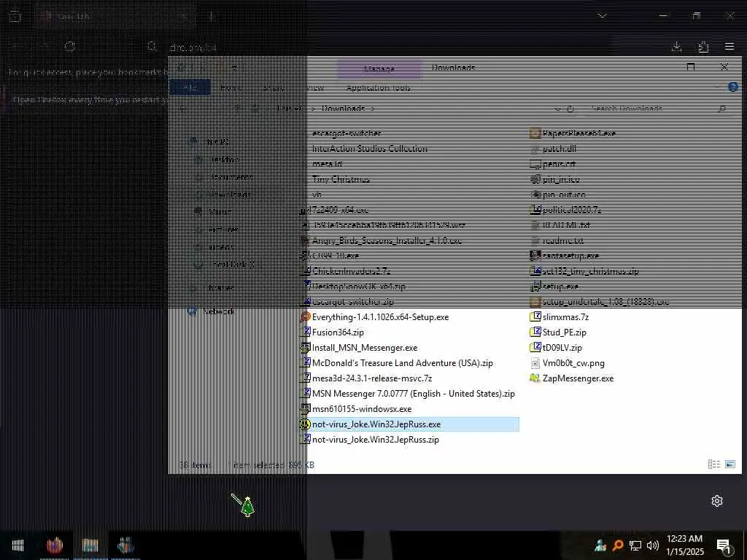This screenshot has width=747, height=560.
Task: Select patch.dll
Action: [559, 149]
